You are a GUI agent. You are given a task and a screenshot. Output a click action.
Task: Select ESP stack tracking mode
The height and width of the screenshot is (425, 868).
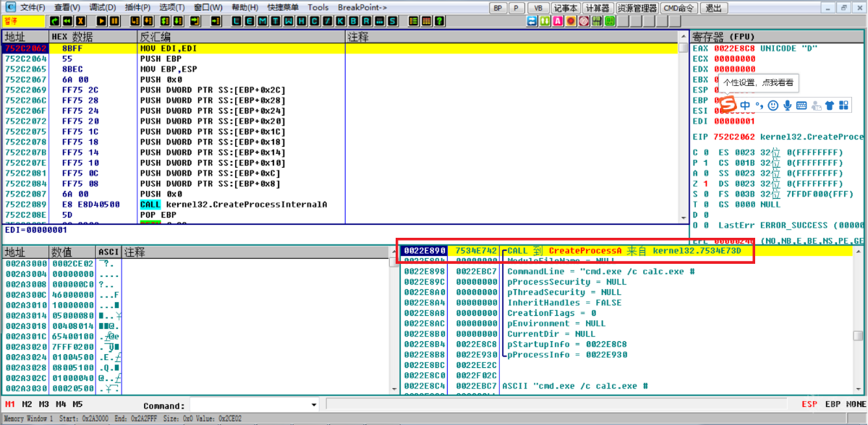[810, 405]
